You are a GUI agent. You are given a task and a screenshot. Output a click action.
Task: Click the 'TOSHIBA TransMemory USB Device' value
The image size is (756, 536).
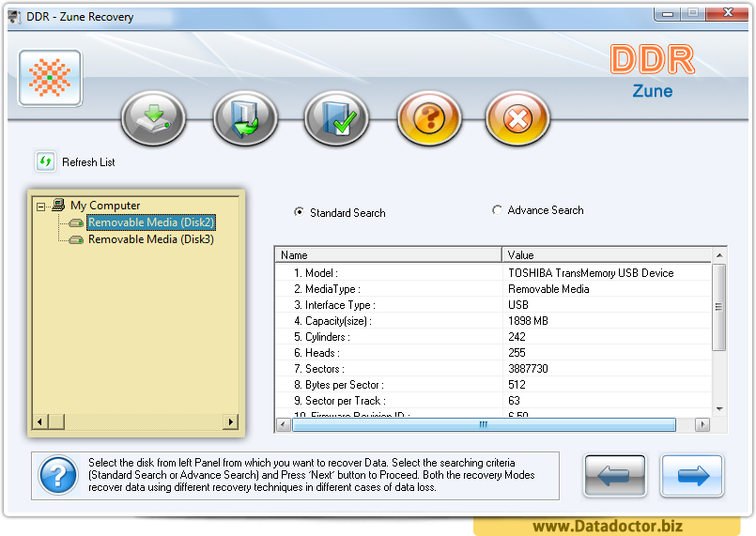click(591, 273)
